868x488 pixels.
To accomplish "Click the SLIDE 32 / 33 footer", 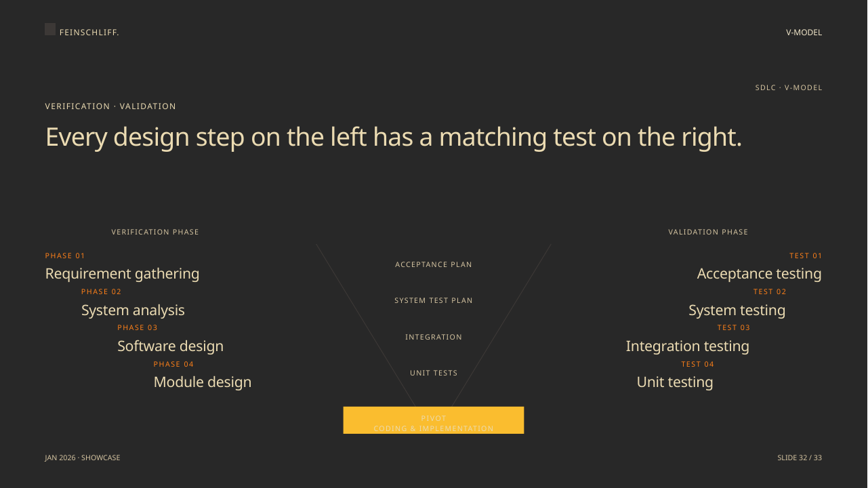I will (x=800, y=458).
